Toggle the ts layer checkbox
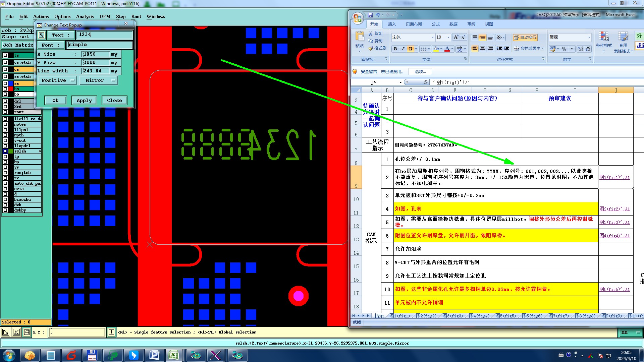644x362 pixels. point(5,55)
